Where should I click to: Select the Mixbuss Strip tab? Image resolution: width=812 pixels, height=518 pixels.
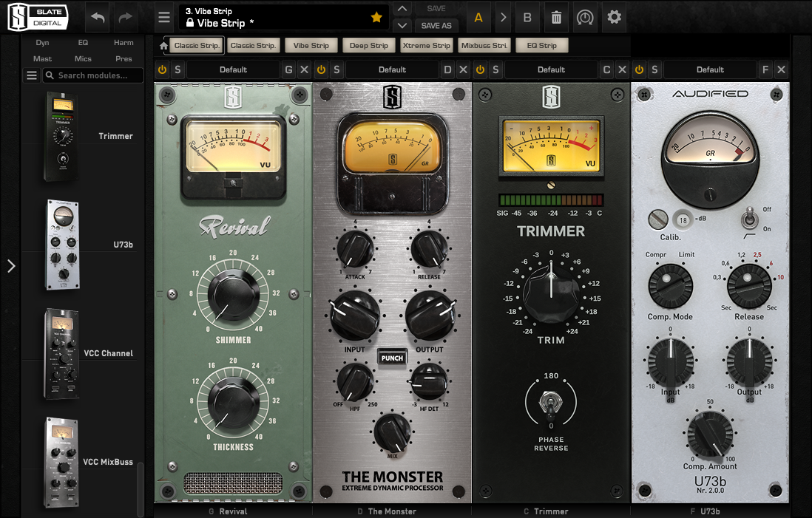pyautogui.click(x=484, y=46)
